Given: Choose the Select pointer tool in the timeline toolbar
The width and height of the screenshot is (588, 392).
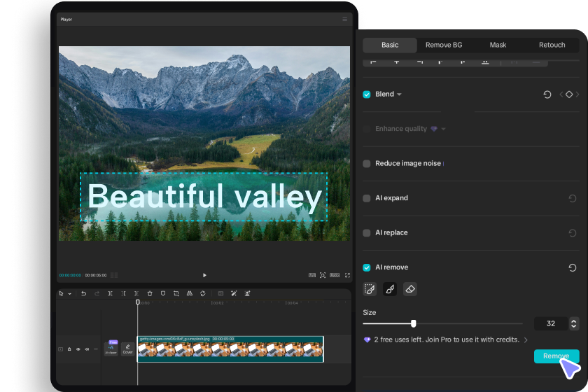Looking at the screenshot, I should point(61,293).
